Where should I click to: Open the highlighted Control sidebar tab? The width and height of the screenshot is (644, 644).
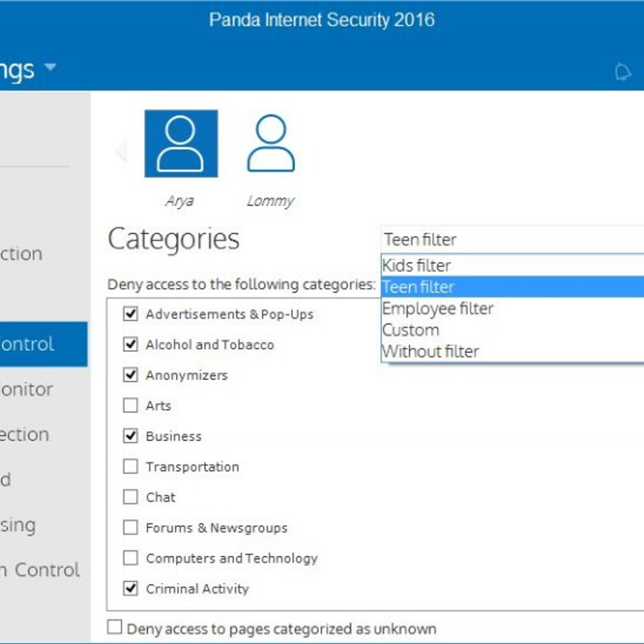click(x=43, y=344)
